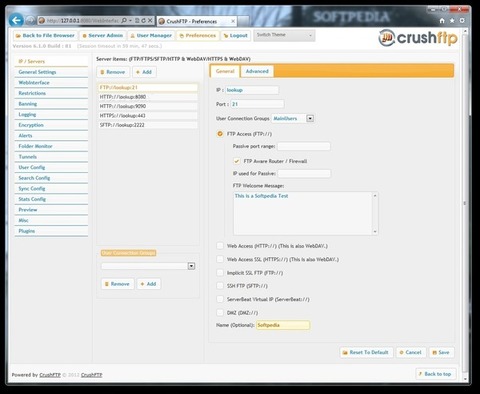
Task: Click the favorites star icon
Action: pyautogui.click(x=452, y=21)
